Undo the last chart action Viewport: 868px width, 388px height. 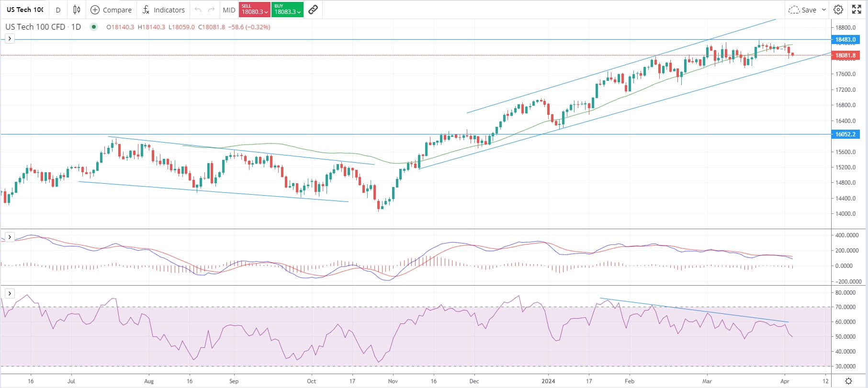coord(198,10)
